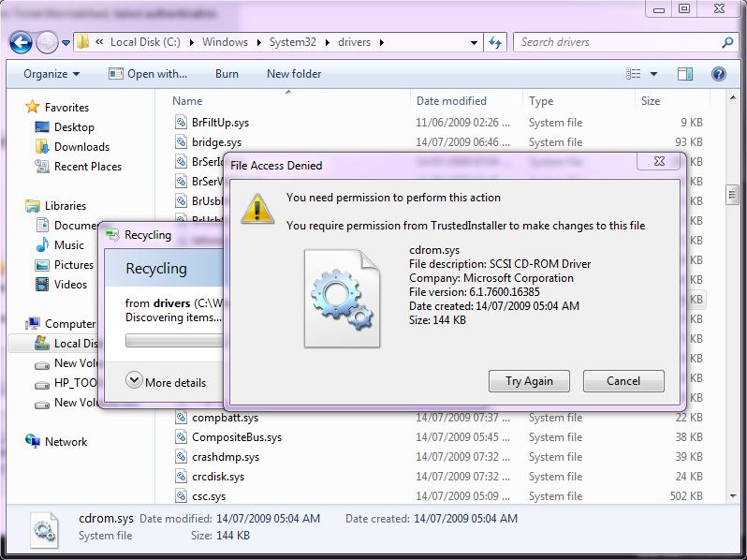This screenshot has height=560, width=747.
Task: Open the view options dropdown arrow
Action: coord(653,74)
